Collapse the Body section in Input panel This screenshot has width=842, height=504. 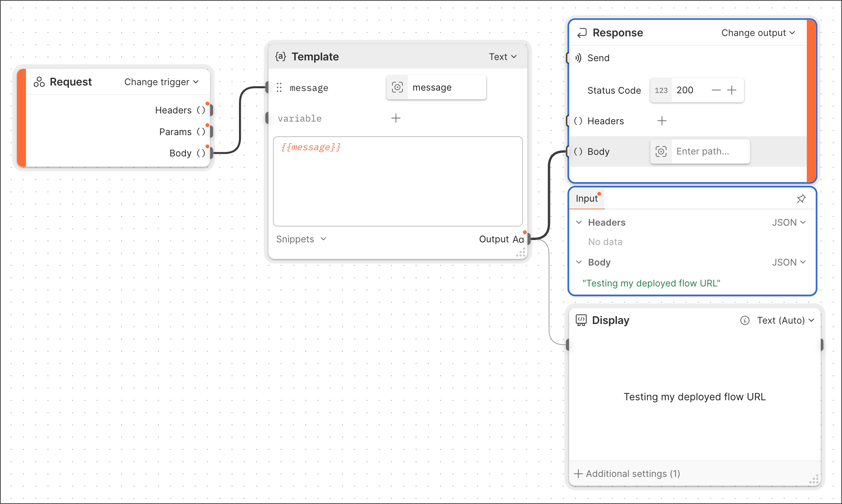(579, 262)
